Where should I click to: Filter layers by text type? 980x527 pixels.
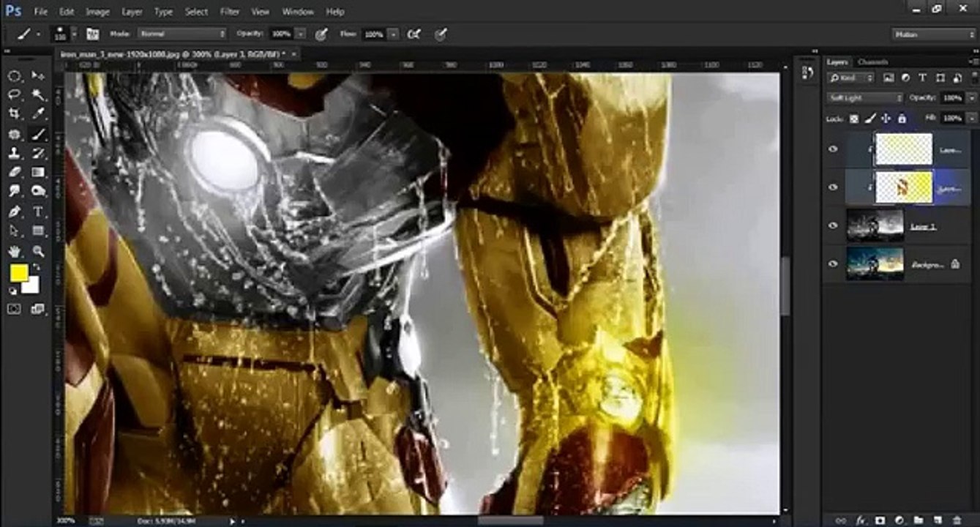click(x=922, y=78)
